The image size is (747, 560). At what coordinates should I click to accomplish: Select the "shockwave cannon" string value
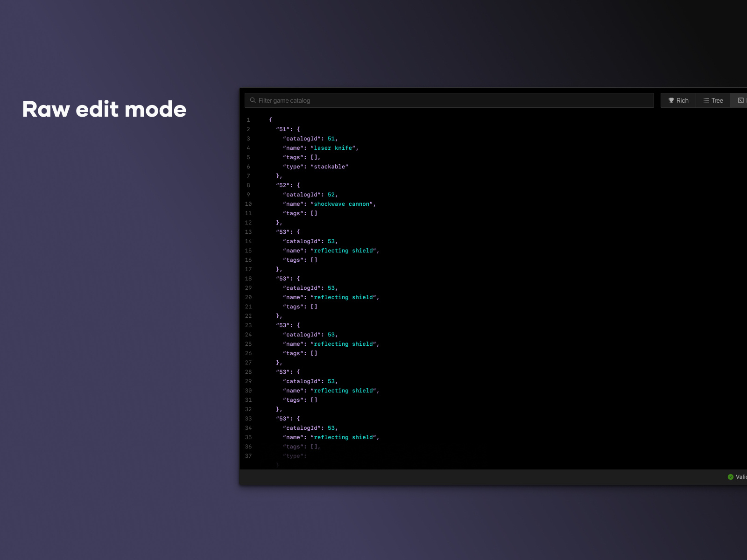[343, 204]
